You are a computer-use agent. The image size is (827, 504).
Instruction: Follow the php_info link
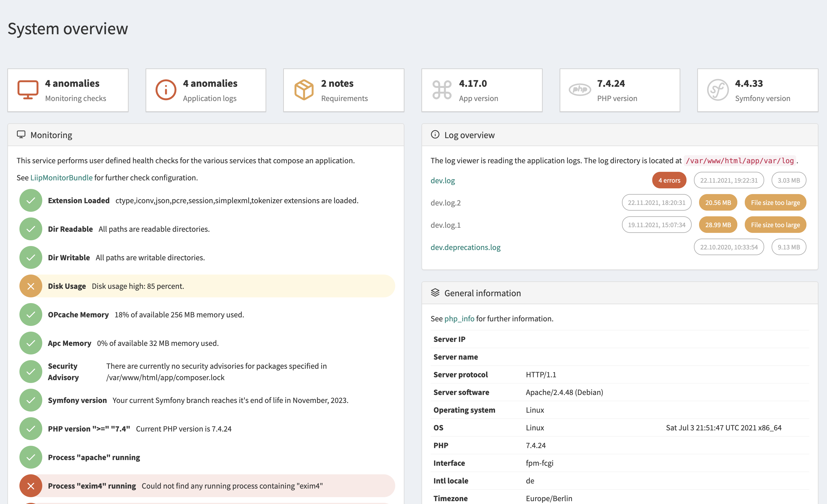pos(459,318)
